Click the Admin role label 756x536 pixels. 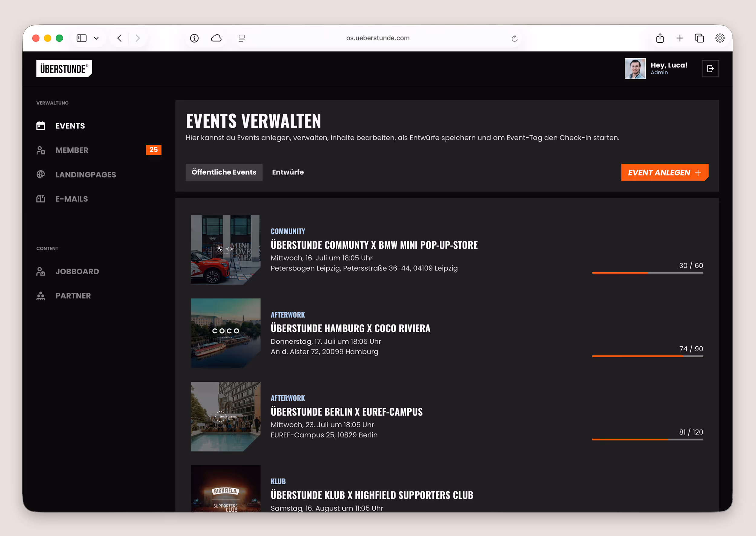(x=659, y=73)
